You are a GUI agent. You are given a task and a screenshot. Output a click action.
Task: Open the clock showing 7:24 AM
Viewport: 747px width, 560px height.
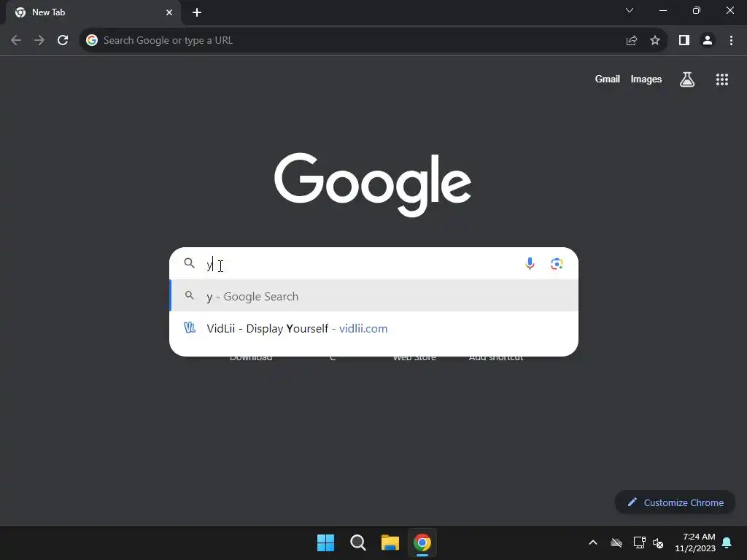(695, 542)
